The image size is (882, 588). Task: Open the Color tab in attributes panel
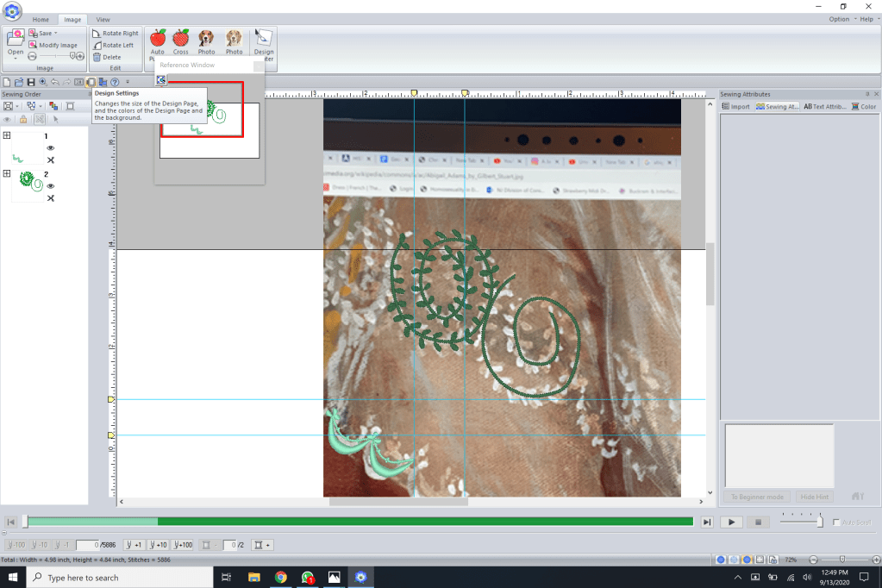[x=864, y=107]
